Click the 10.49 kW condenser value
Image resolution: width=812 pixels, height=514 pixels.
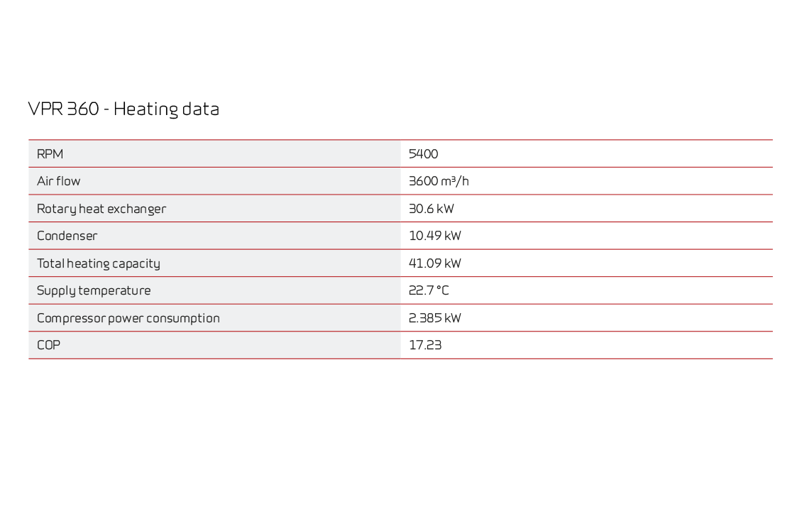tap(434, 236)
